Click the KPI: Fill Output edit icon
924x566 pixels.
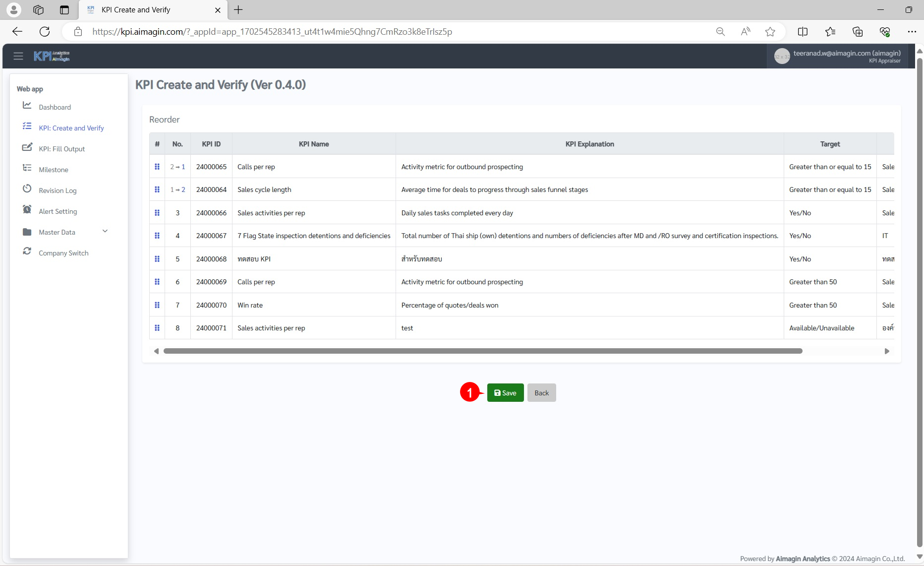(27, 147)
